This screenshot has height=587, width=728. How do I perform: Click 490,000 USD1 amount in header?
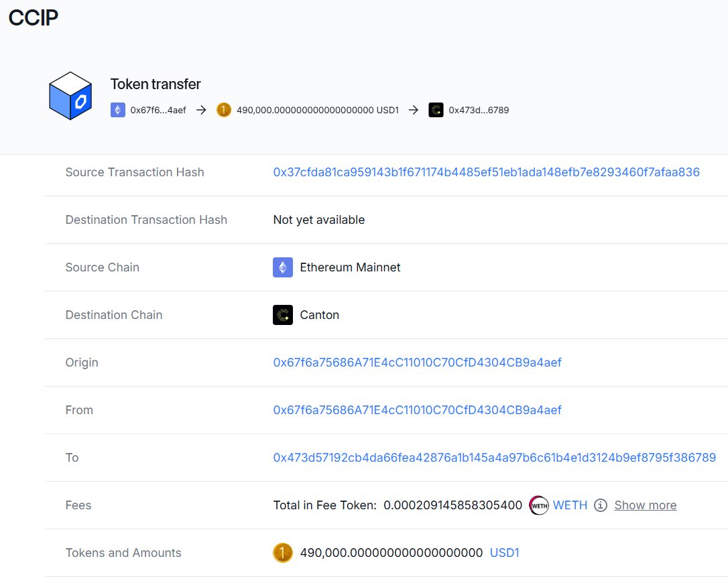click(318, 110)
